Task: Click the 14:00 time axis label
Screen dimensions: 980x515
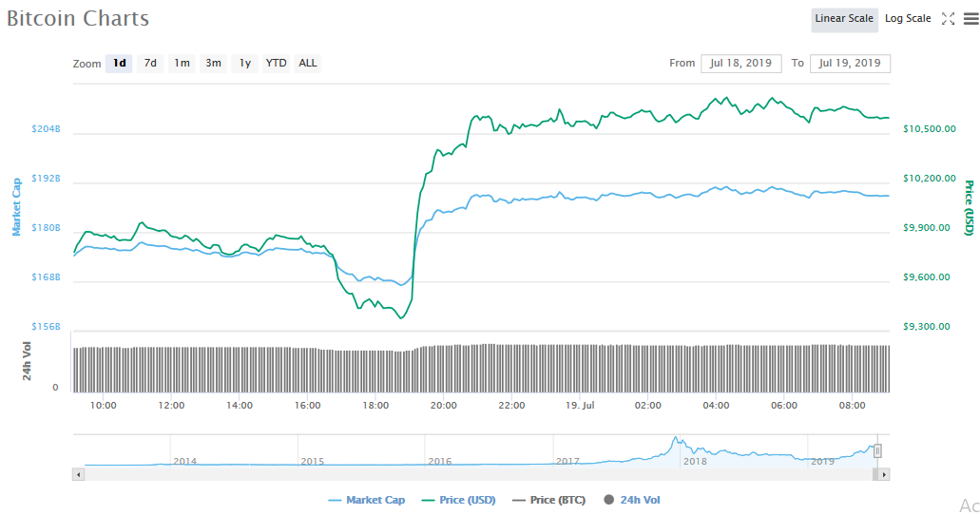Action: click(x=240, y=405)
